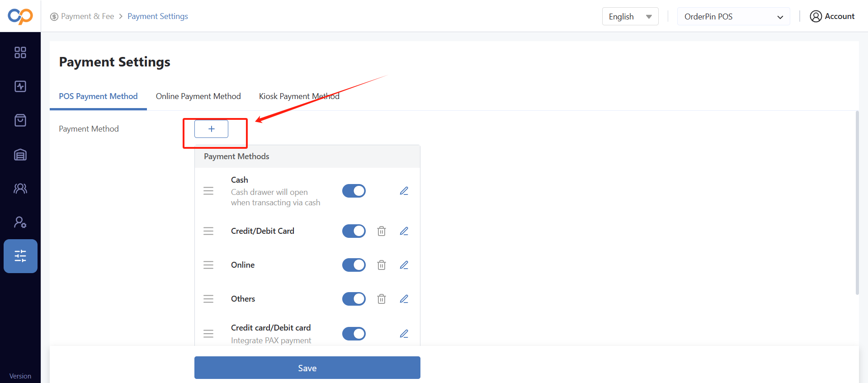
Task: Open the activity reports sidebar icon
Action: click(20, 86)
